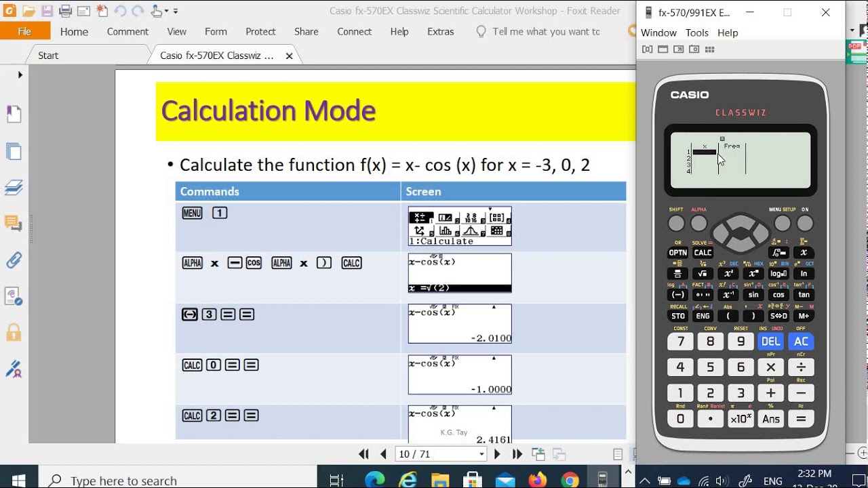Click the CALC key on the calculator
The image size is (868, 488).
[703, 253]
